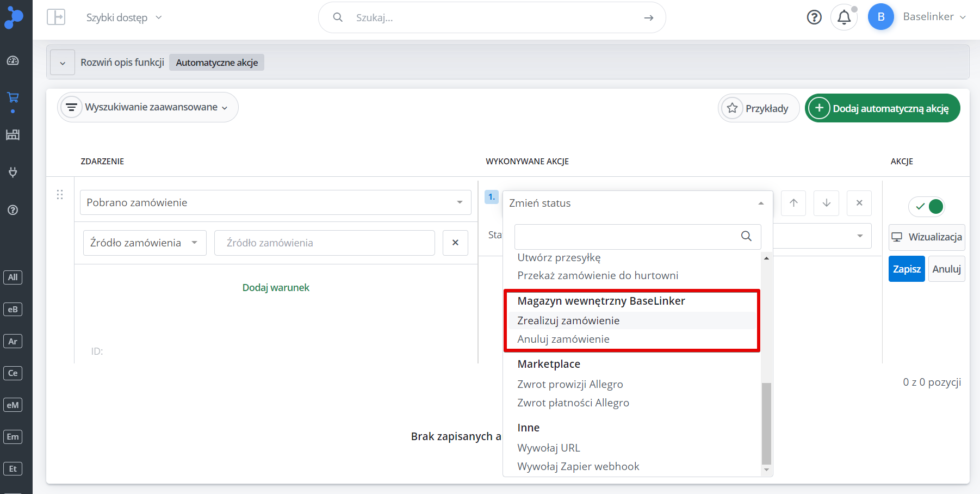The height and width of the screenshot is (494, 980).
Task: Select Zwrot prowizji Allegro option
Action: [x=570, y=384]
